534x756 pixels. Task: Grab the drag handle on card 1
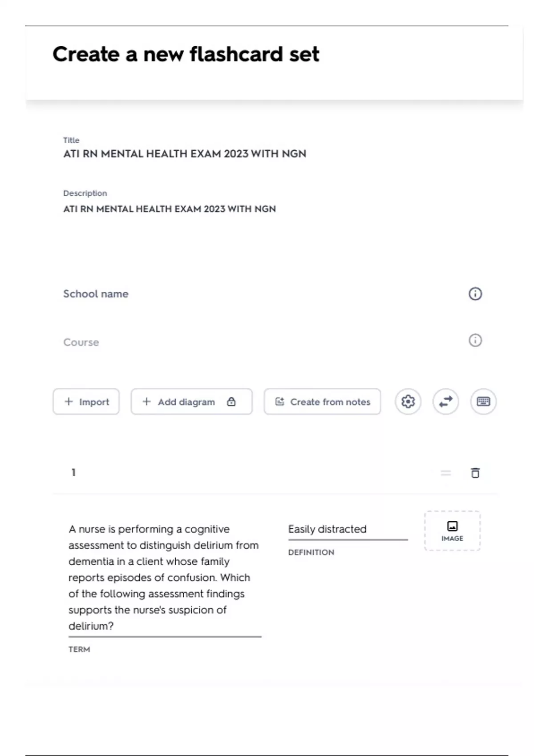click(445, 473)
